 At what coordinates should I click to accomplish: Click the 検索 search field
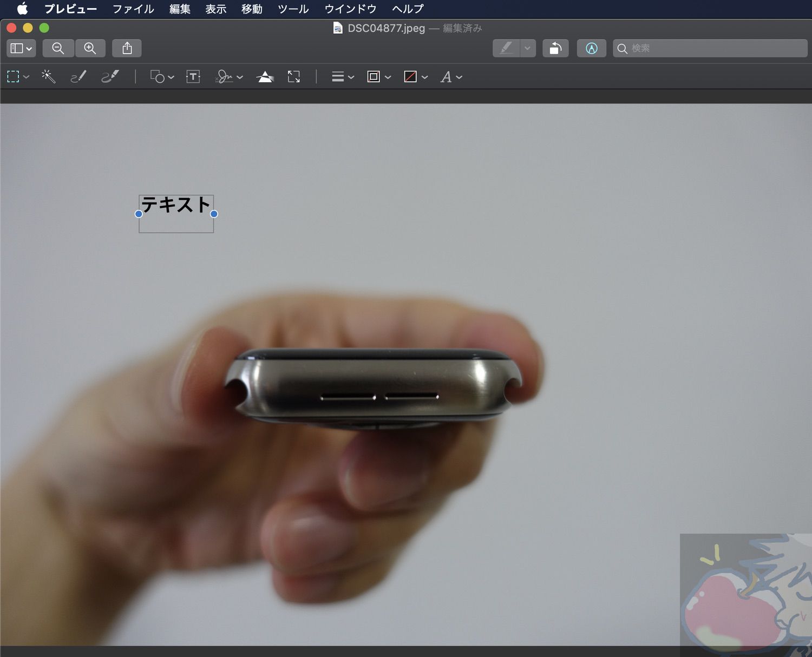point(710,48)
